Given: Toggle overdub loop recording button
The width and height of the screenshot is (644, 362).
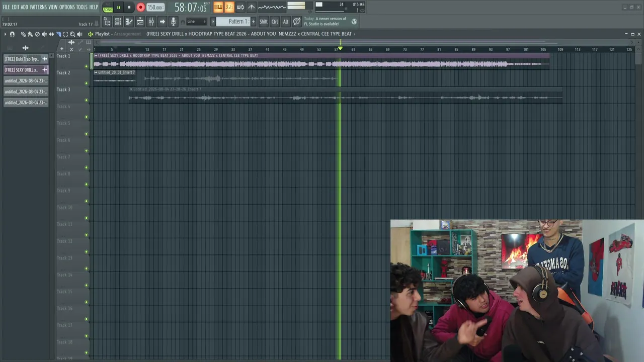Looking at the screenshot, I should click(240, 7).
